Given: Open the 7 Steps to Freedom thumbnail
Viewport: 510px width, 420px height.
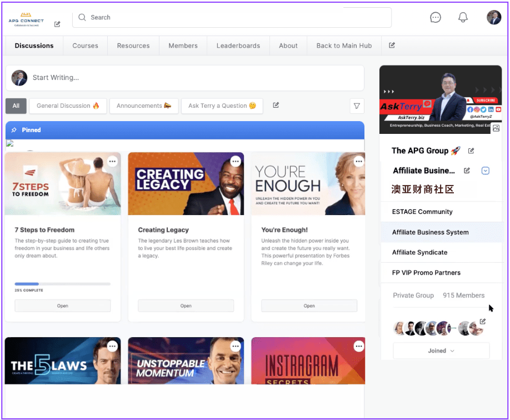Looking at the screenshot, I should [63, 184].
